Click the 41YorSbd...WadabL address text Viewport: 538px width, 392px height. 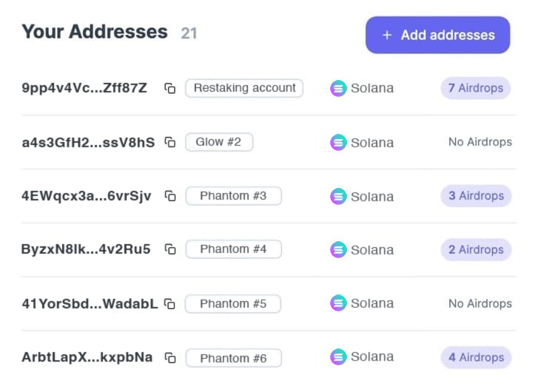tap(90, 304)
